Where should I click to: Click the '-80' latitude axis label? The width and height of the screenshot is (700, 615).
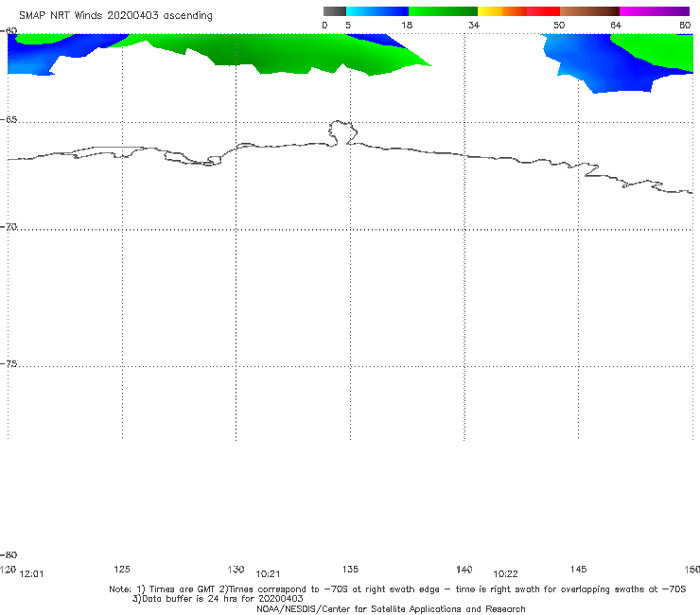pyautogui.click(x=9, y=554)
